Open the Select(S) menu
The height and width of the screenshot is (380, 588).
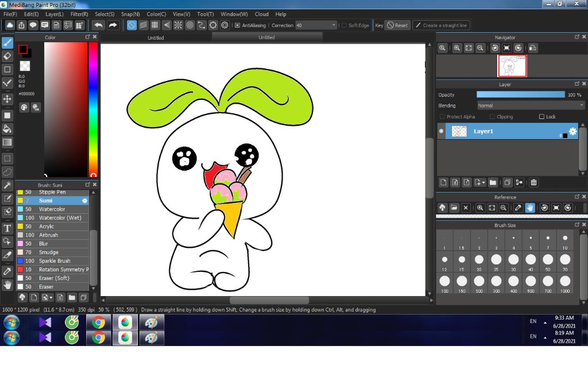(105, 14)
